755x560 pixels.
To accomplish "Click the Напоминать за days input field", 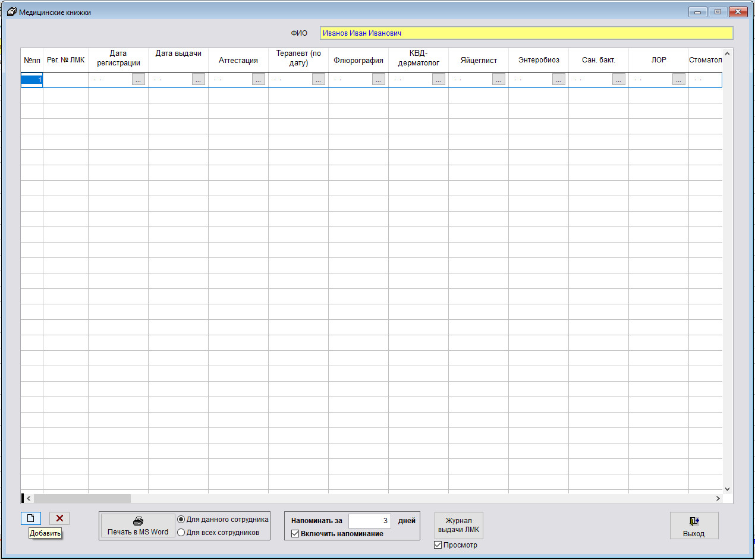I will 369,521.
